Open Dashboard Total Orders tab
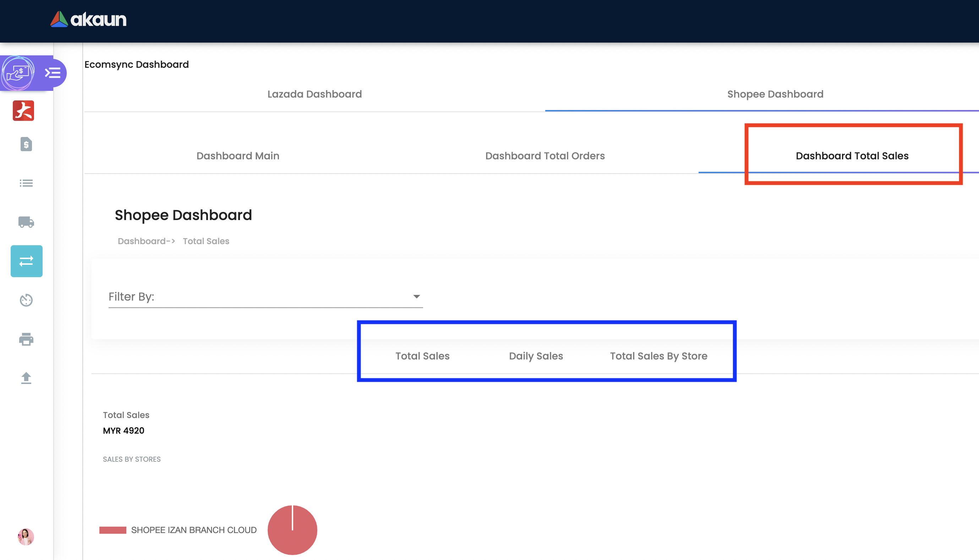The image size is (979, 560). click(545, 156)
